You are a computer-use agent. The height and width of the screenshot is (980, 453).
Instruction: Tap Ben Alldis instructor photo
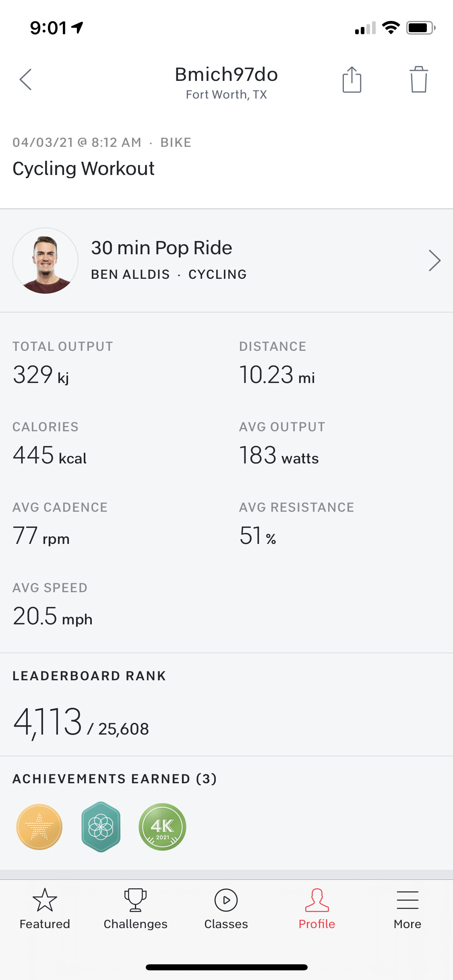pos(46,261)
